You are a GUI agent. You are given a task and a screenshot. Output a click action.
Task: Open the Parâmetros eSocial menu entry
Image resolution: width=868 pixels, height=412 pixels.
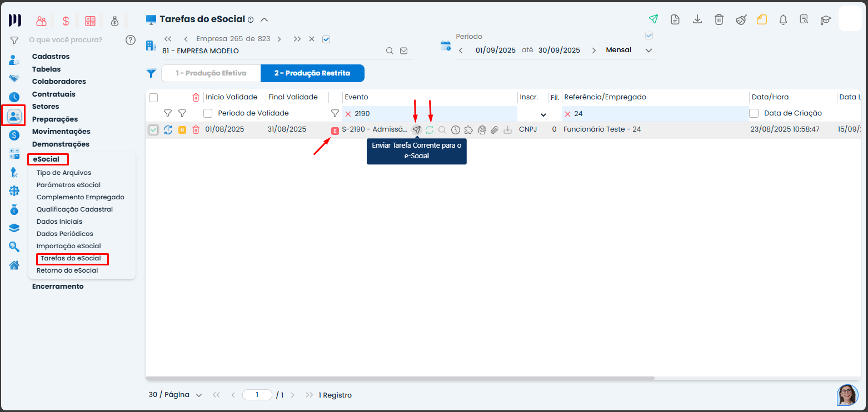click(x=68, y=185)
